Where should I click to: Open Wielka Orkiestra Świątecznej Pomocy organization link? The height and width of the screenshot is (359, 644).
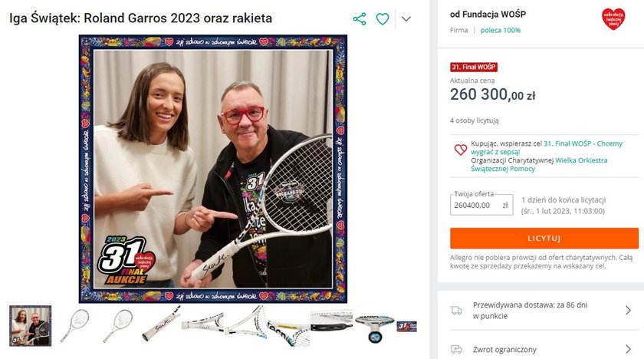(539, 164)
